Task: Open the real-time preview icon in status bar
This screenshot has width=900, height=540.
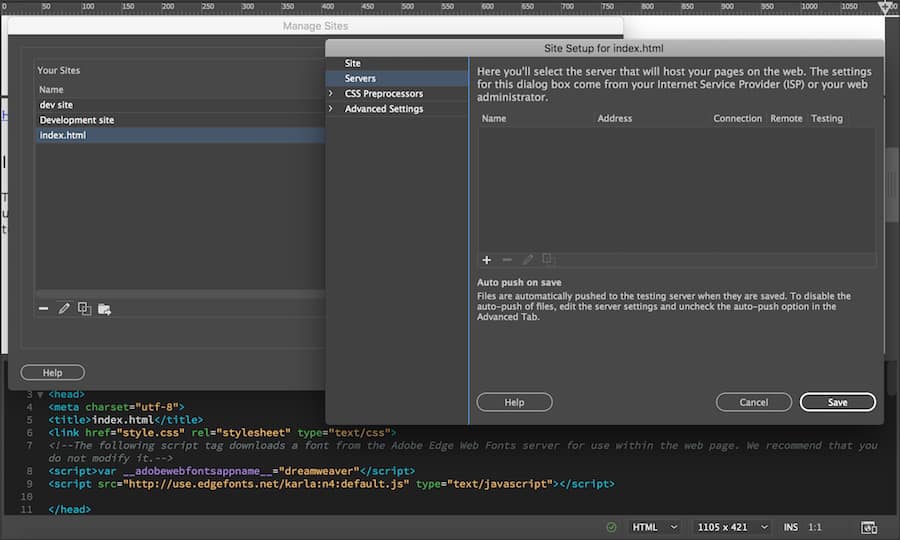Action: pyautogui.click(x=869, y=527)
